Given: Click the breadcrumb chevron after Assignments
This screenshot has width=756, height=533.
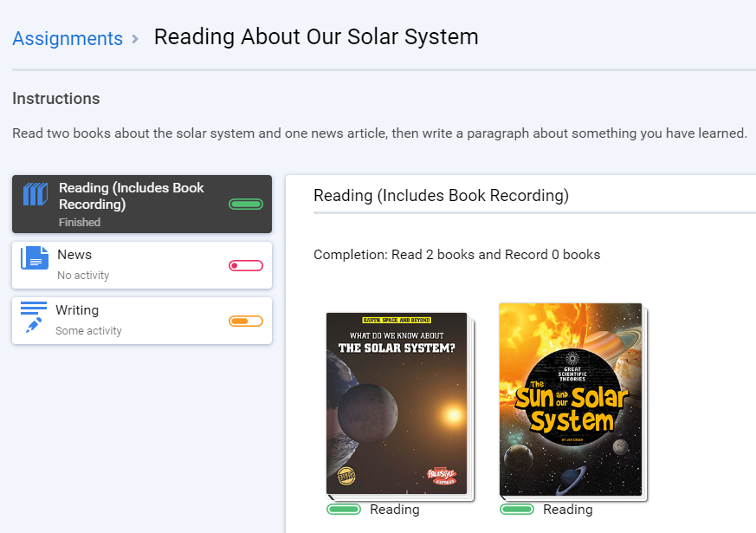Looking at the screenshot, I should click(x=135, y=39).
